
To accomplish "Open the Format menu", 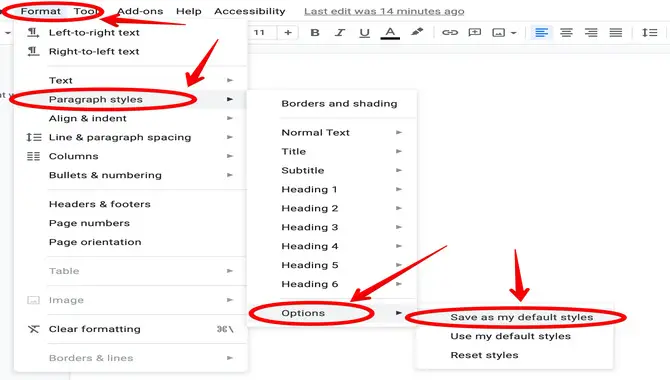I will 41,11.
